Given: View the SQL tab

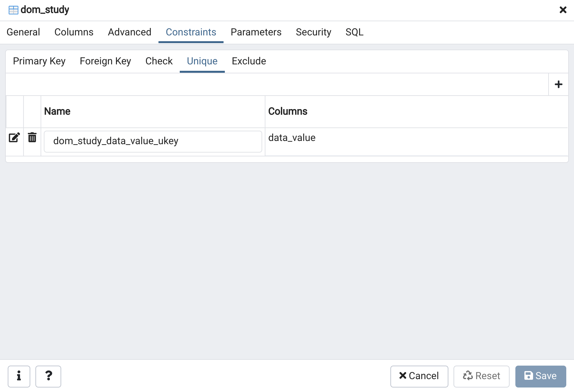Looking at the screenshot, I should click(x=354, y=32).
